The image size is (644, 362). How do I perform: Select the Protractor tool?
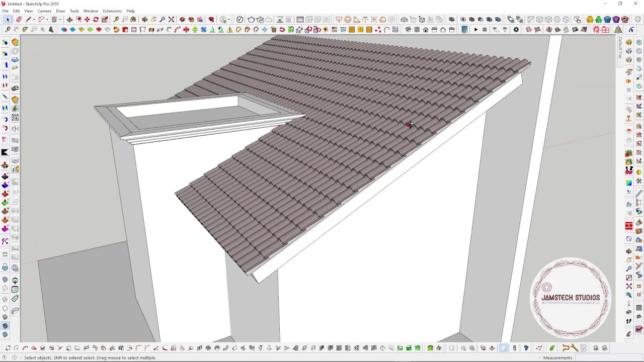[x=25, y=30]
